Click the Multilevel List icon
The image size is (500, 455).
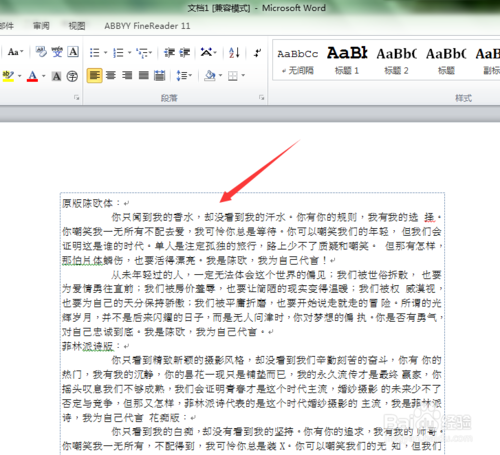[x=143, y=53]
